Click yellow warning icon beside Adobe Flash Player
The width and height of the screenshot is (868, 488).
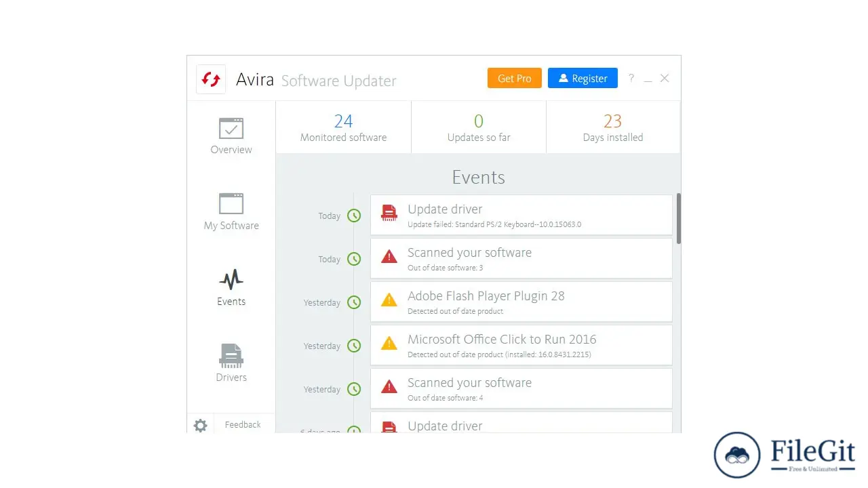(x=389, y=300)
